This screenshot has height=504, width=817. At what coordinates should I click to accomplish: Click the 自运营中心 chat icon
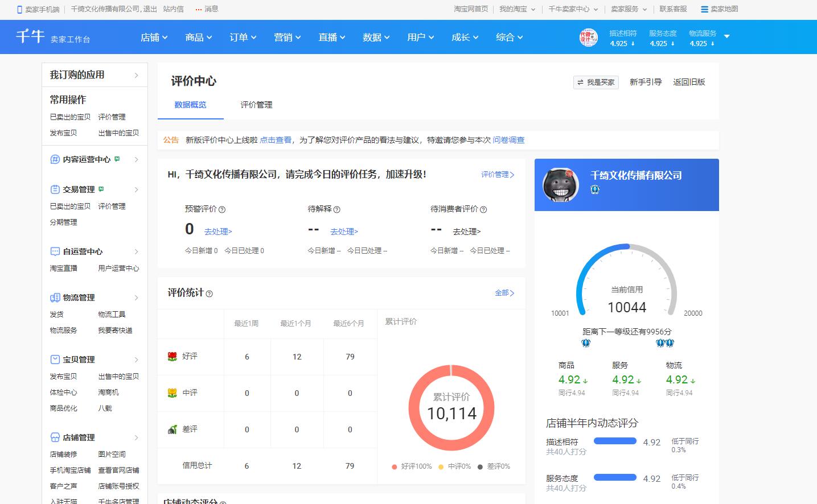coord(55,251)
